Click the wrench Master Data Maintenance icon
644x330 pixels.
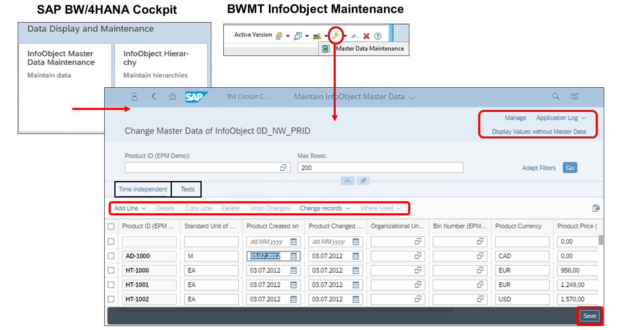coord(335,36)
